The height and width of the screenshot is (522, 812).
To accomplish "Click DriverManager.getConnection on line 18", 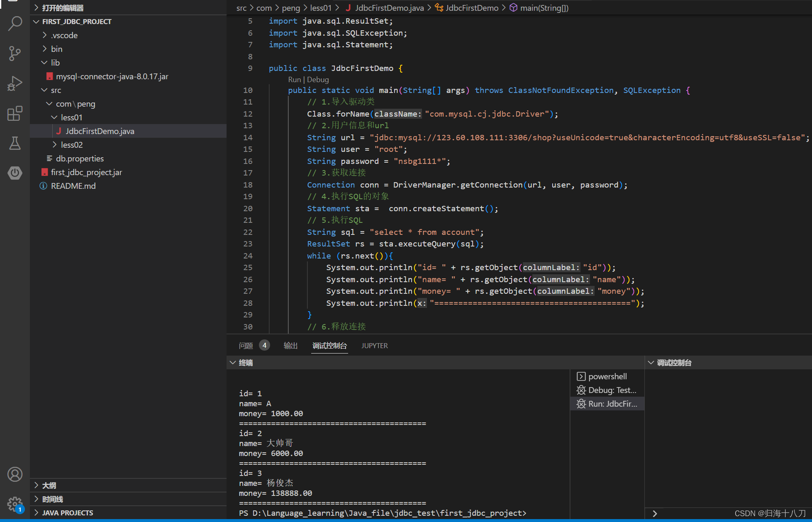I will click(x=458, y=185).
